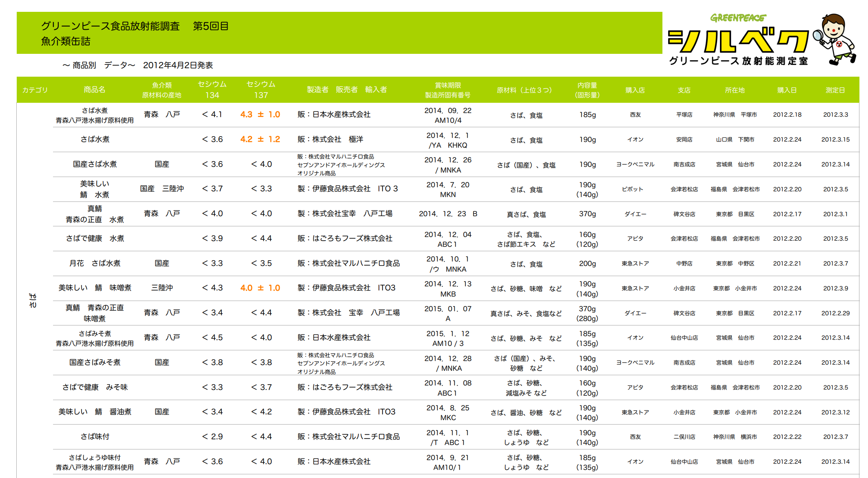The width and height of the screenshot is (868, 478).
Task: Click the expiry date 2015. 01. 07 A
Action: pyautogui.click(x=448, y=314)
